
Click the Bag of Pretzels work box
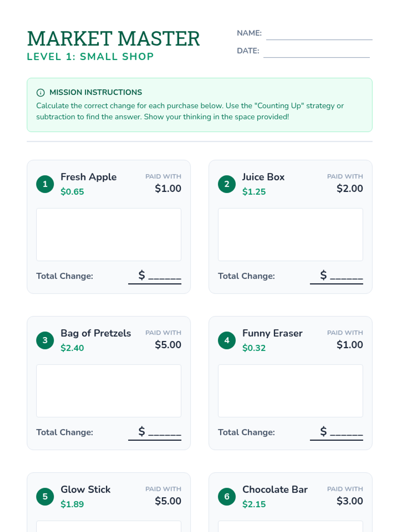click(109, 391)
